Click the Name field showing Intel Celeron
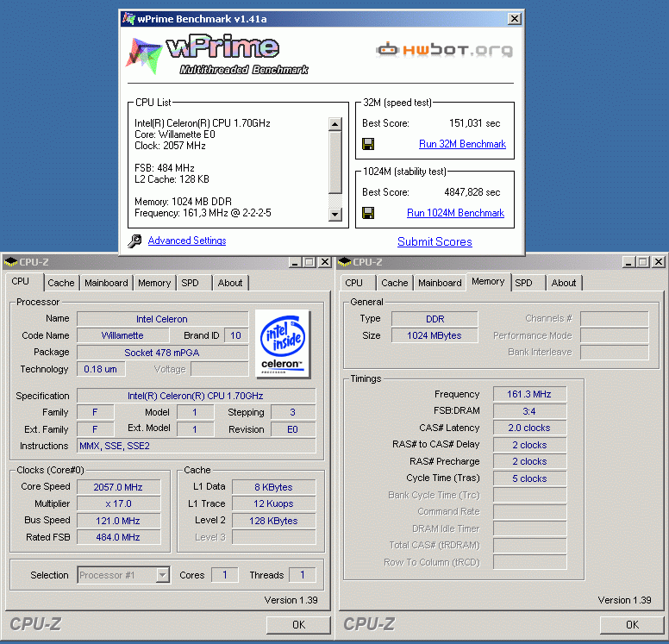 click(x=162, y=319)
